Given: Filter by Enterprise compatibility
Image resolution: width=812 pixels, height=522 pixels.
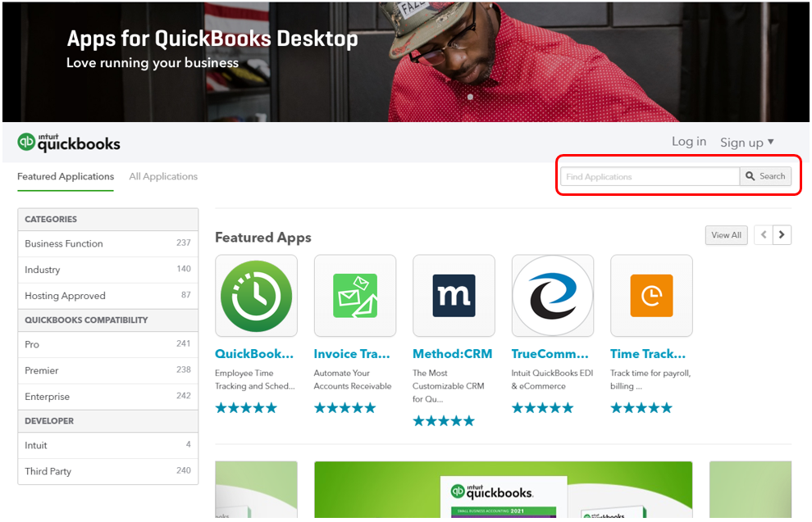Looking at the screenshot, I should [107, 397].
